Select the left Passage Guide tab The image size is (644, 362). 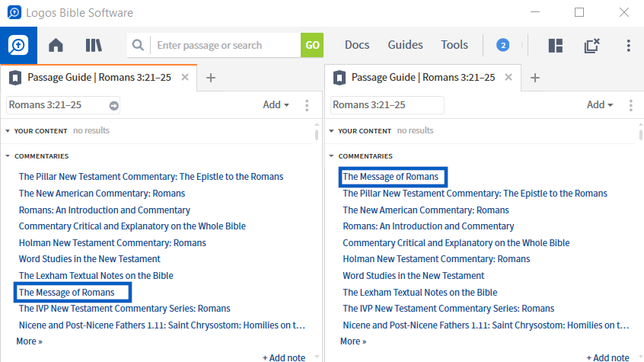[x=98, y=77]
